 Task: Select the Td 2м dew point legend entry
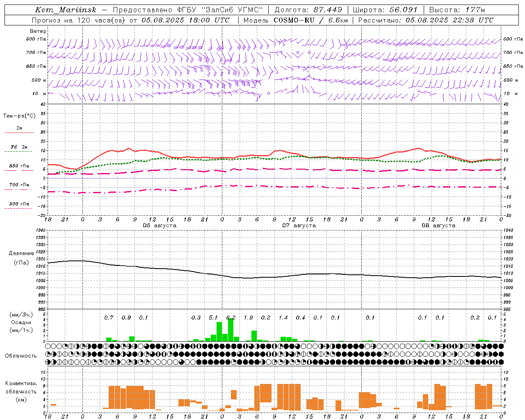(19, 147)
